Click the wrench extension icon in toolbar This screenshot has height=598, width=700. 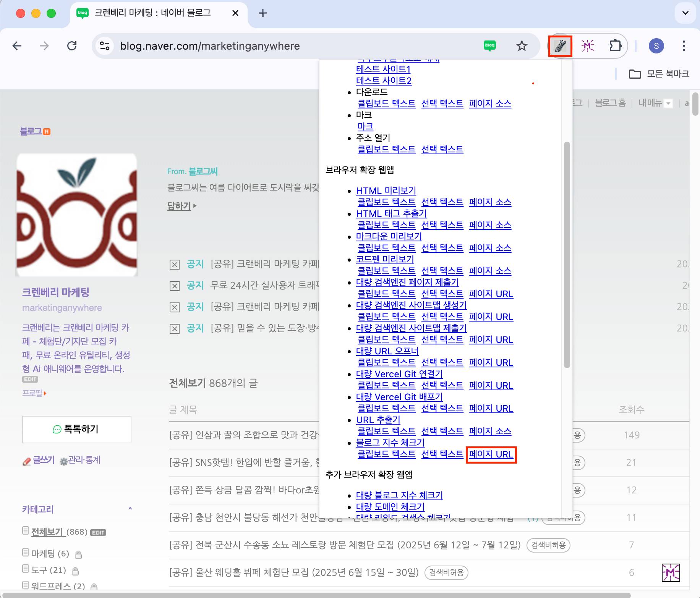click(x=560, y=46)
